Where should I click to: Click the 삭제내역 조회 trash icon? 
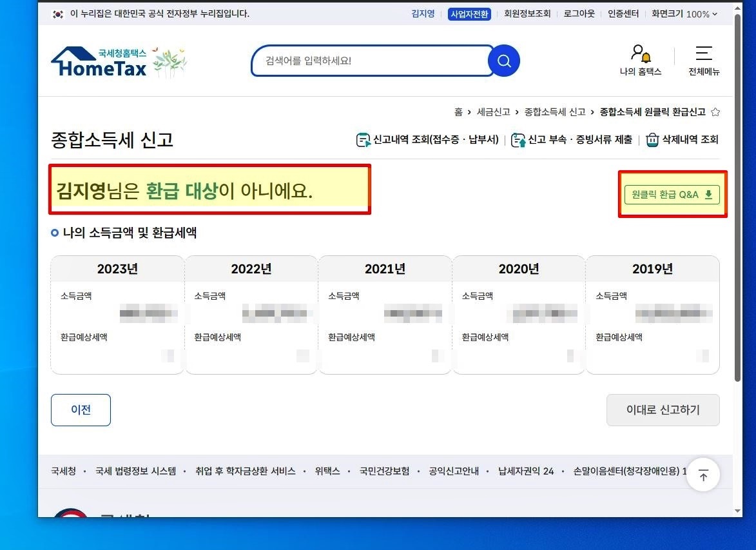(x=652, y=140)
